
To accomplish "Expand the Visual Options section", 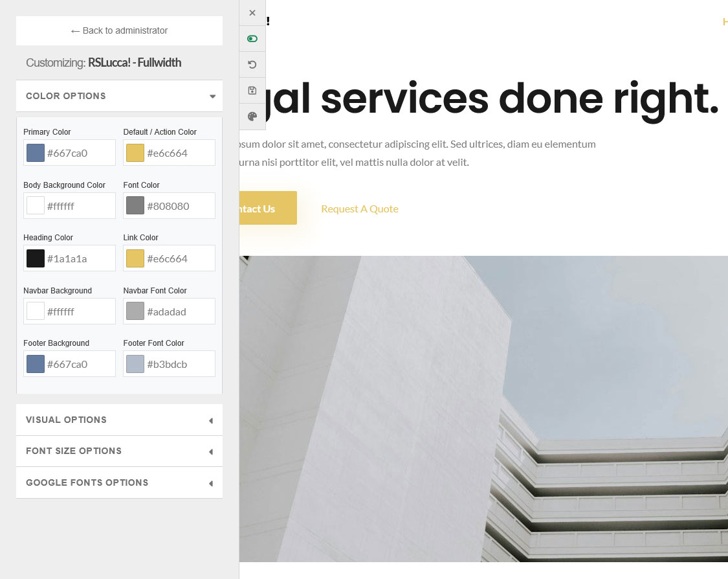I will point(119,420).
